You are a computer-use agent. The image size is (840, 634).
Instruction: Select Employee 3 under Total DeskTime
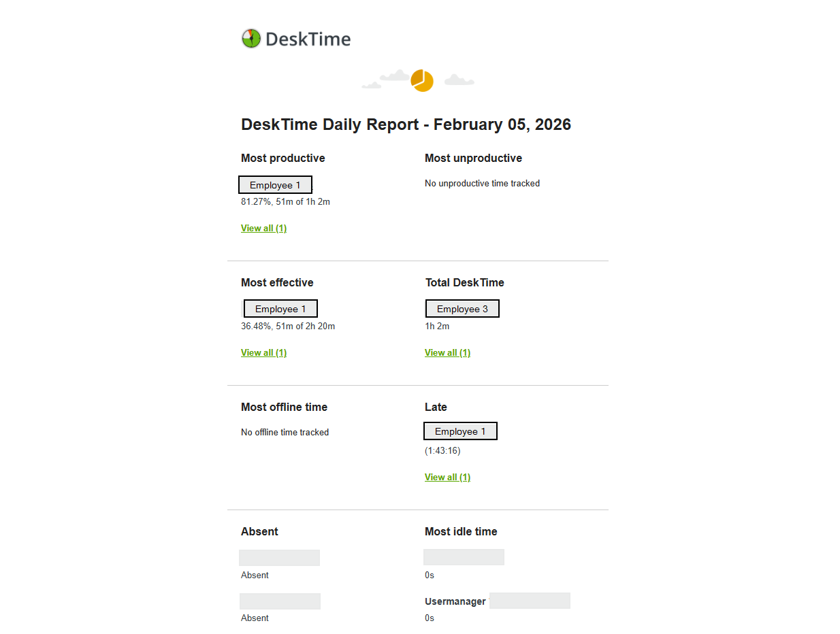pyautogui.click(x=462, y=309)
